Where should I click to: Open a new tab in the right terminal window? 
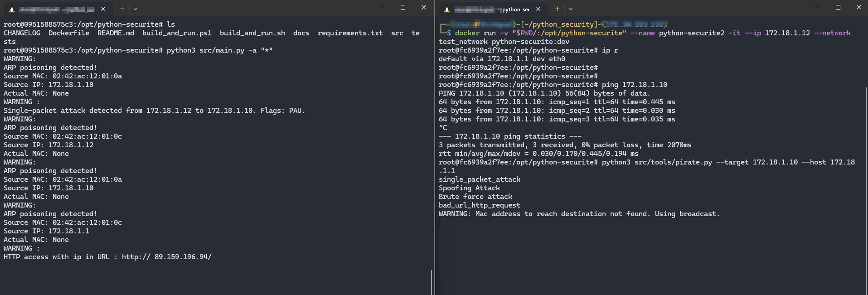click(557, 9)
